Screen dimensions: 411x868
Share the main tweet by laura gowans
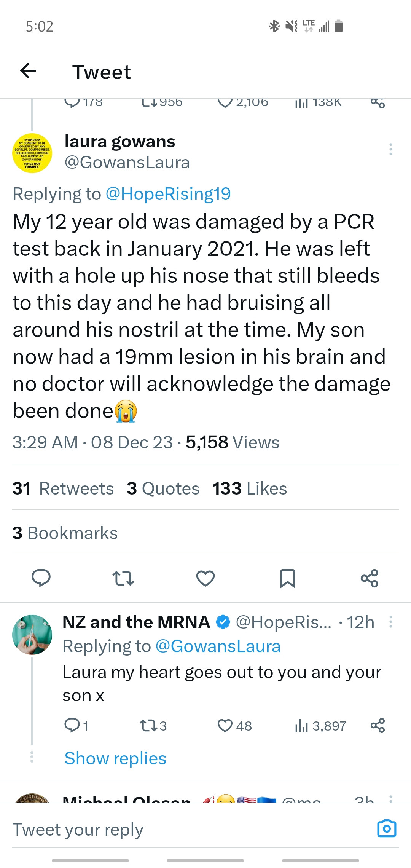tap(369, 578)
